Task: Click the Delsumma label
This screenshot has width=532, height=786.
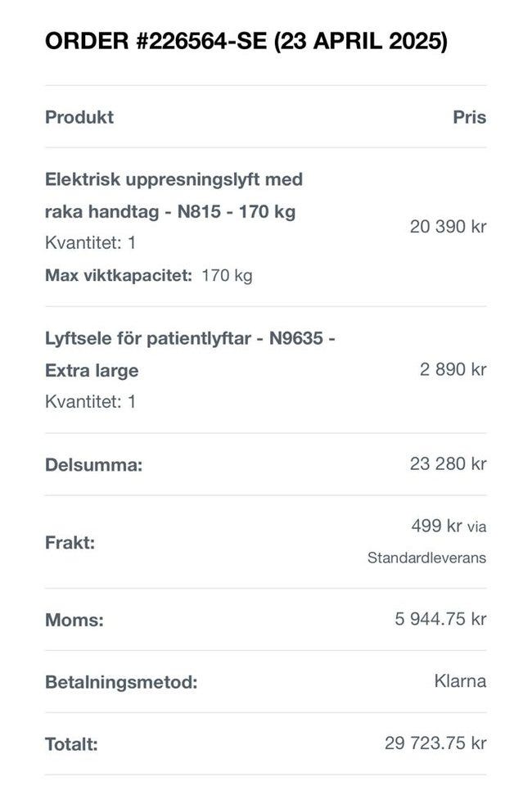Action: click(93, 465)
